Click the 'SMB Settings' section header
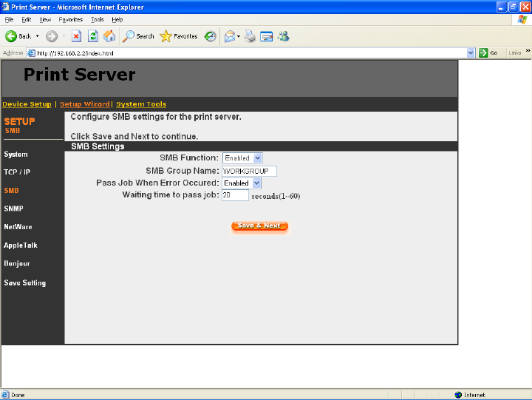 (98, 146)
